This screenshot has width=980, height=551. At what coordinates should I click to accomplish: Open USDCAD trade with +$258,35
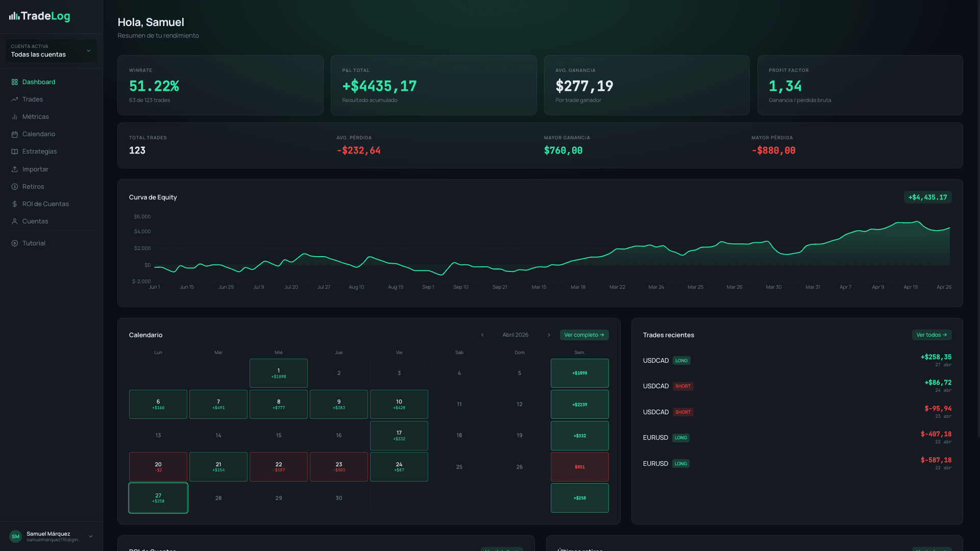pyautogui.click(x=797, y=361)
